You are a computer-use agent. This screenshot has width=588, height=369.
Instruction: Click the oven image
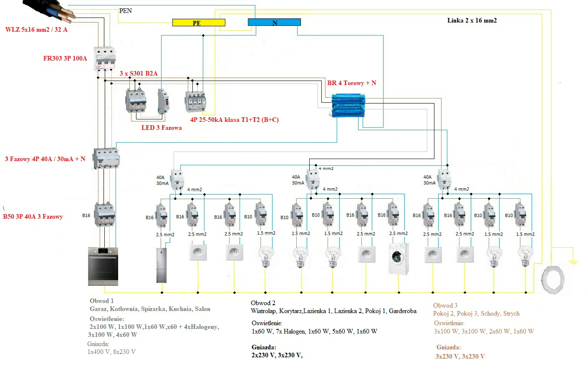click(103, 266)
